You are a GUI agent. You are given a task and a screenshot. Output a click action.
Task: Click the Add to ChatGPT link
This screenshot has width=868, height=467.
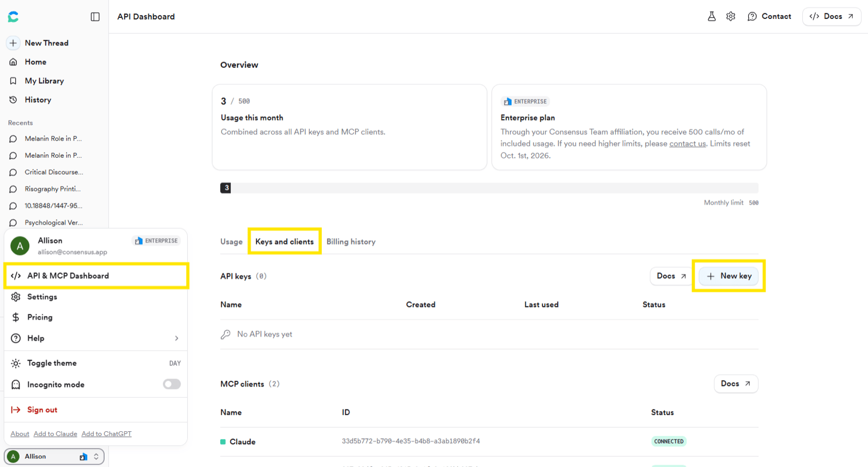pyautogui.click(x=106, y=434)
